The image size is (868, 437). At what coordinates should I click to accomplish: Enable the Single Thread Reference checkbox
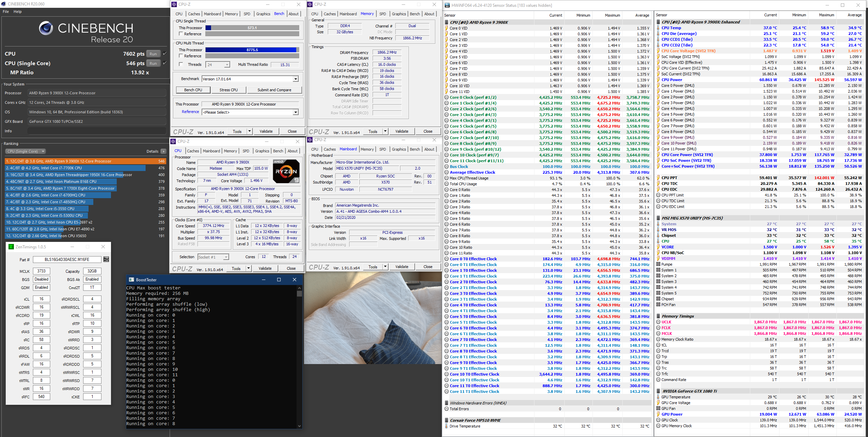181,34
